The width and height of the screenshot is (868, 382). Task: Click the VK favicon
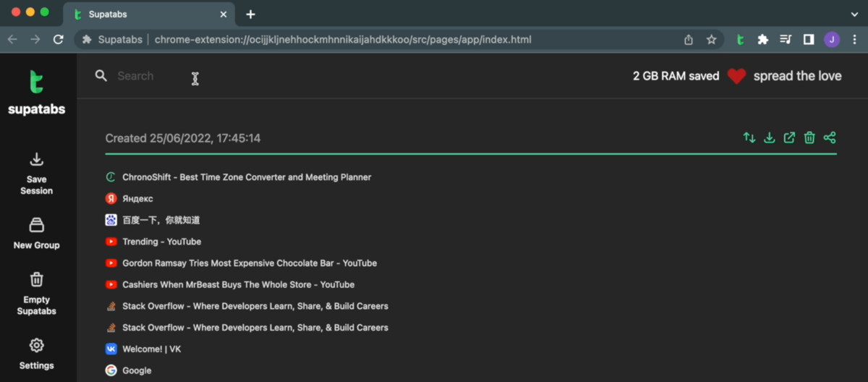point(111,349)
